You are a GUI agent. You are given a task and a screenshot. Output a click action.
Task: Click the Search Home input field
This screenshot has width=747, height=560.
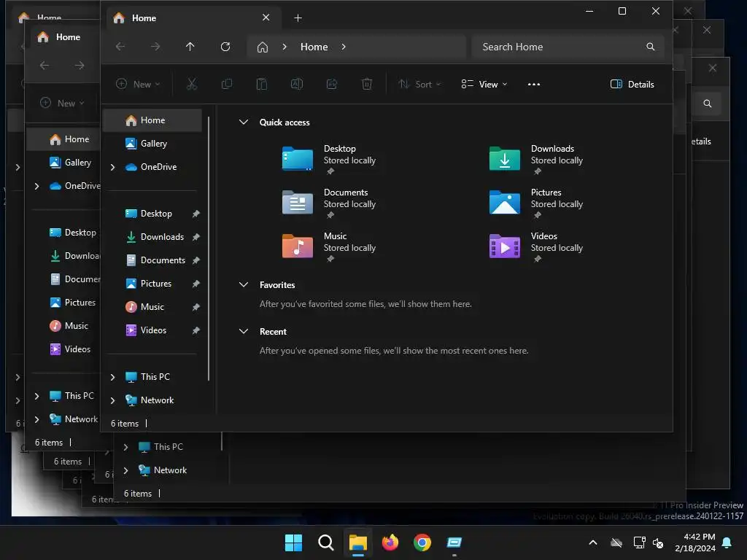point(568,47)
